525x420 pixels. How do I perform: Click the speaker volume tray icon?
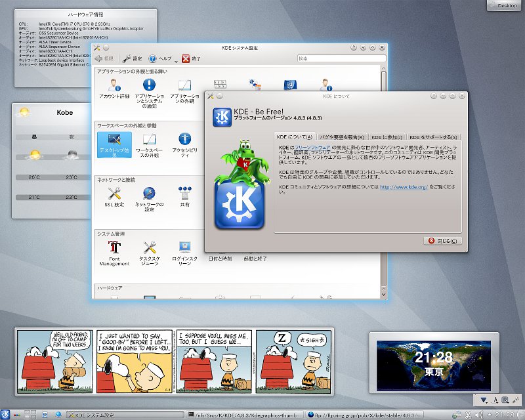[x=479, y=415]
